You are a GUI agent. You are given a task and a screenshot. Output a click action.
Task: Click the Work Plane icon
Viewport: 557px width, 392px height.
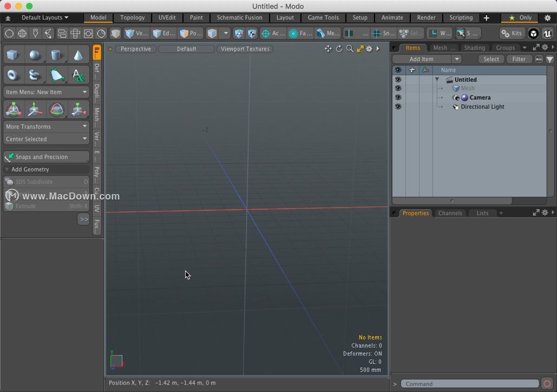pos(439,34)
